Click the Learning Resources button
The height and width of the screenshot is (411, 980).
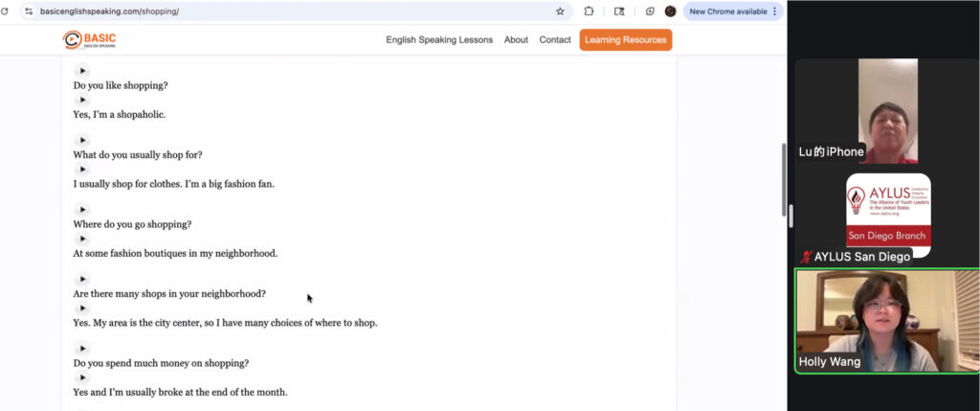pyautogui.click(x=625, y=40)
